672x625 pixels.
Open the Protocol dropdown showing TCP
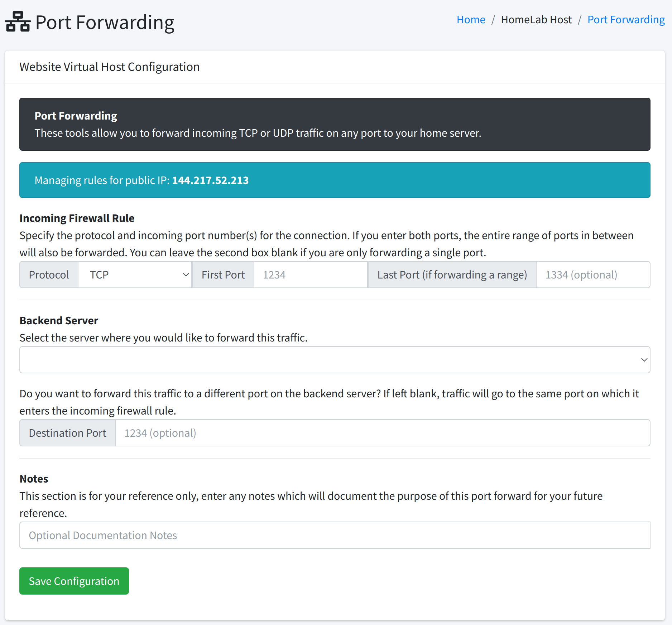(135, 275)
